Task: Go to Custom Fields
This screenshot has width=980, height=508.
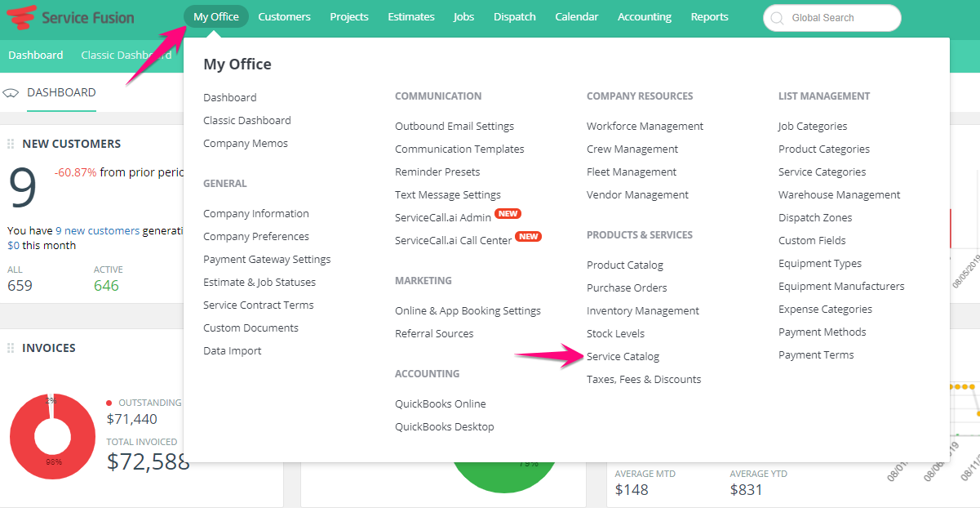Action: coord(812,241)
